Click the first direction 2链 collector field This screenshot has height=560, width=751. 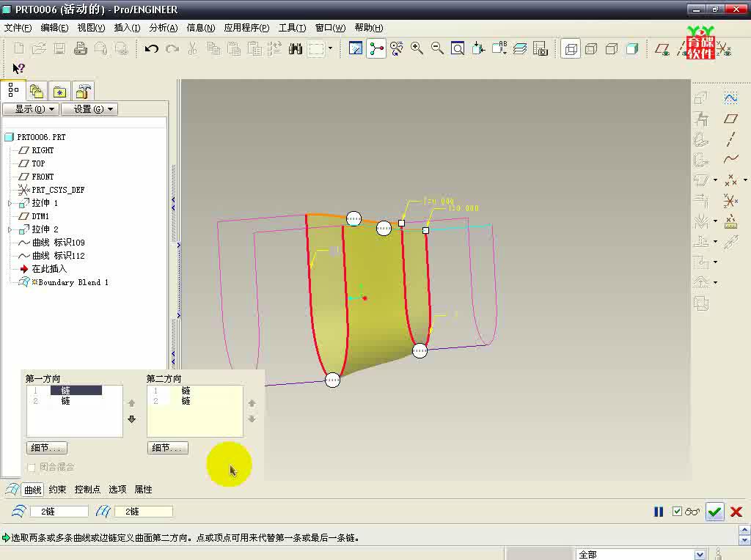point(59,512)
